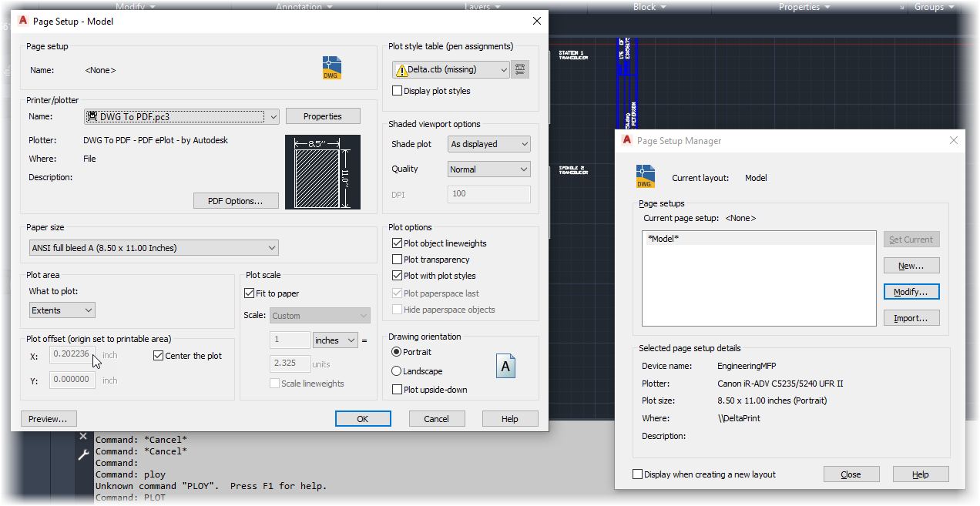The image size is (980, 506).
Task: Uncheck Fit to paper
Action: coord(250,293)
